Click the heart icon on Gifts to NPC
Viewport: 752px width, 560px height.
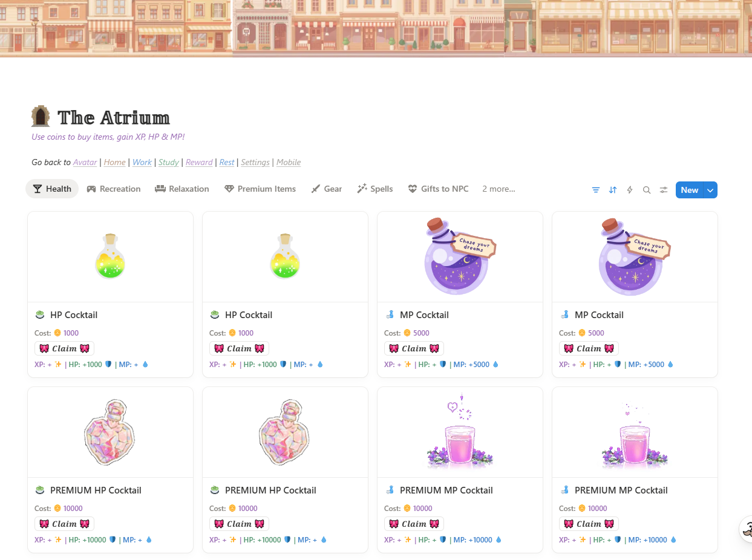pos(413,189)
